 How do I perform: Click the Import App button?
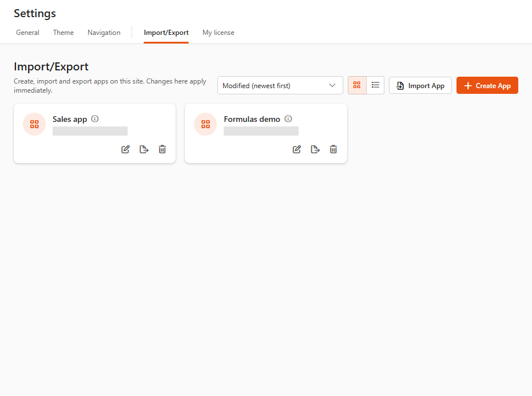(420, 85)
